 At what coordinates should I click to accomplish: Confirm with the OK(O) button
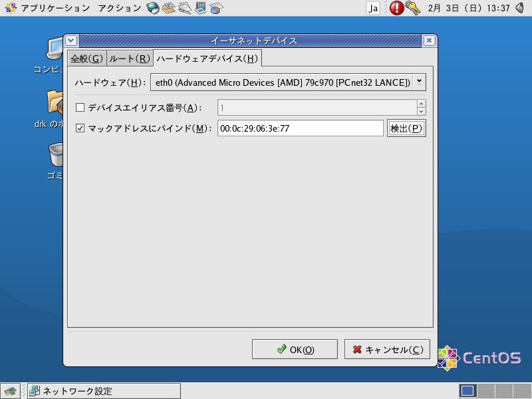pyautogui.click(x=295, y=349)
